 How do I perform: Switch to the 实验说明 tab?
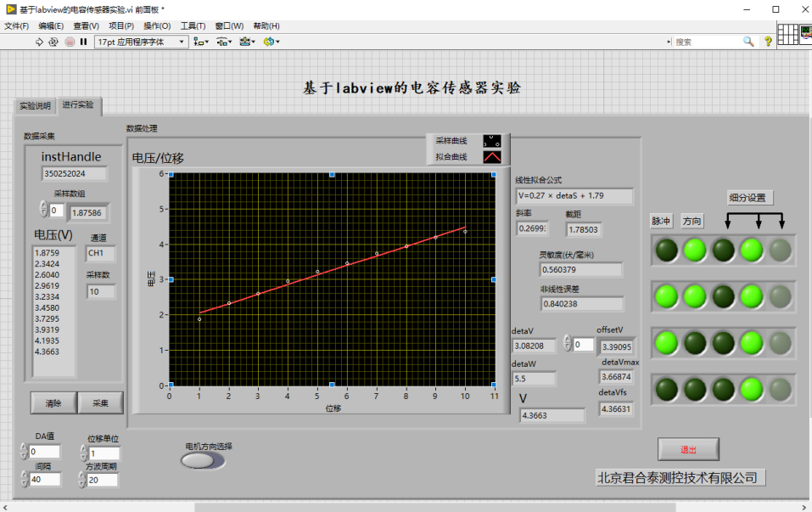(35, 107)
